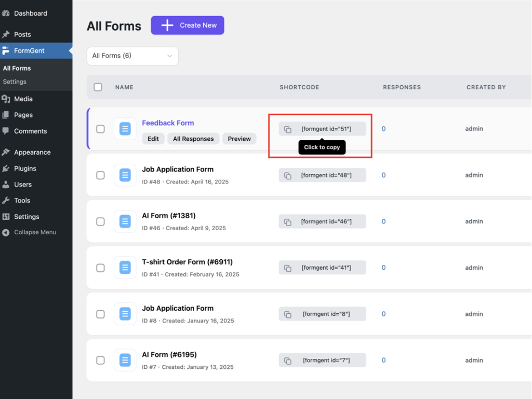This screenshot has width=532, height=399.
Task: Go to the All Forms submenu item
Action: [17, 68]
